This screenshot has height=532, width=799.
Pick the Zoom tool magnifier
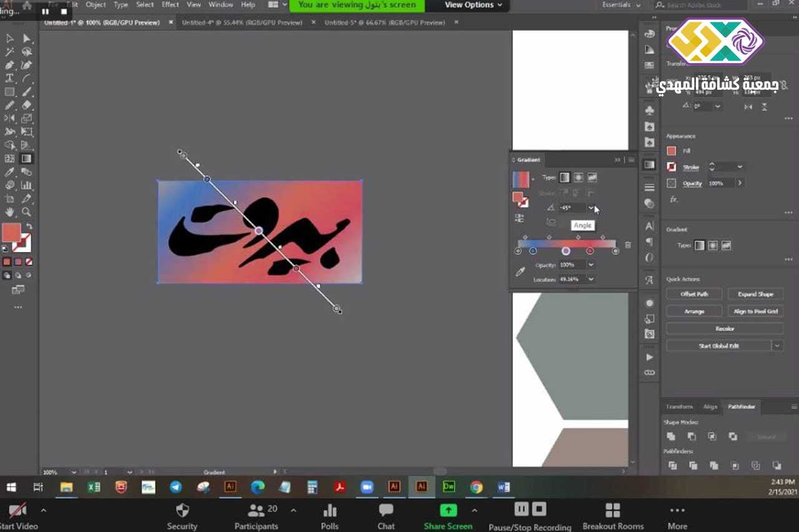coord(27,212)
